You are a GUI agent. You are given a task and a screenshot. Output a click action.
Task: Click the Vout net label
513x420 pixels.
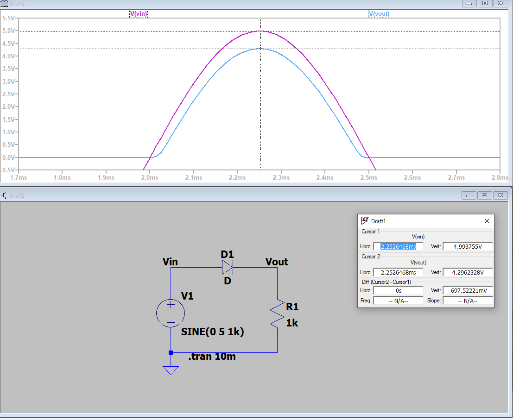[x=277, y=262]
